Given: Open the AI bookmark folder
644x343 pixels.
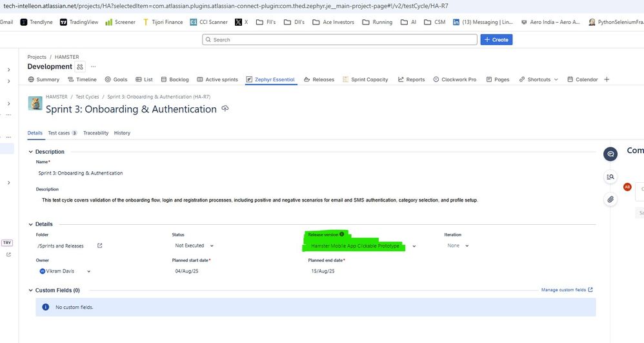Looking at the screenshot, I should [408, 22].
